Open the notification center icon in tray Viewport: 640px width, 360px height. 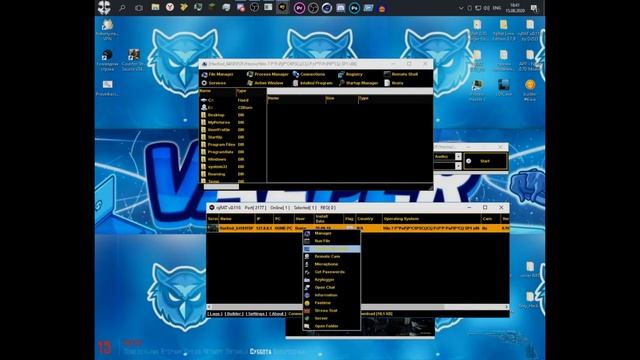(534, 8)
